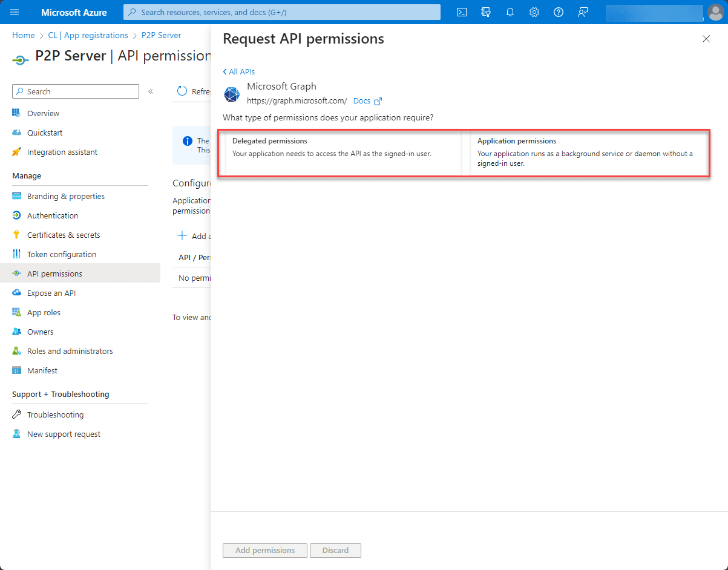Viewport: 728px width, 570px height.
Task: Open the account avatar menu
Action: [715, 12]
